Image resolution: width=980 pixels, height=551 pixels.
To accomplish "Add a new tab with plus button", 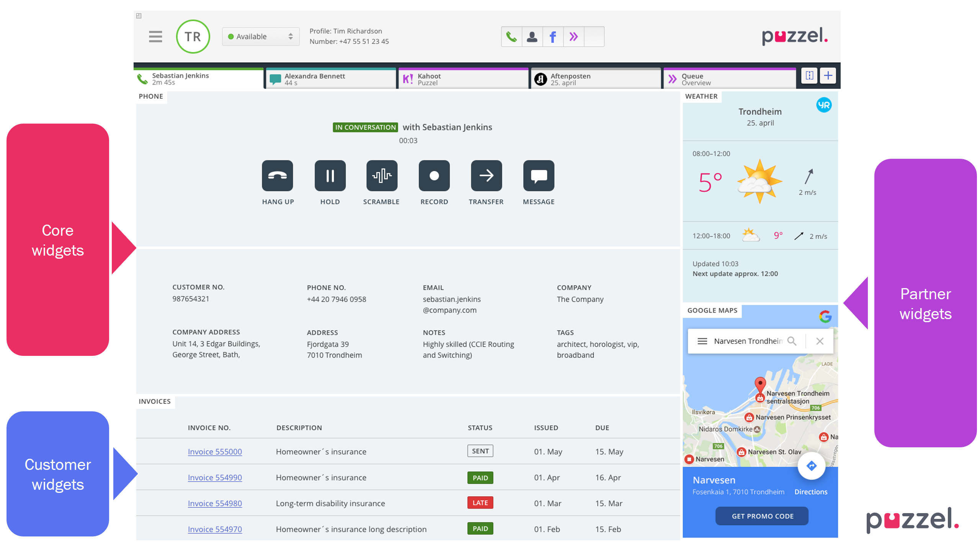I will tap(828, 75).
